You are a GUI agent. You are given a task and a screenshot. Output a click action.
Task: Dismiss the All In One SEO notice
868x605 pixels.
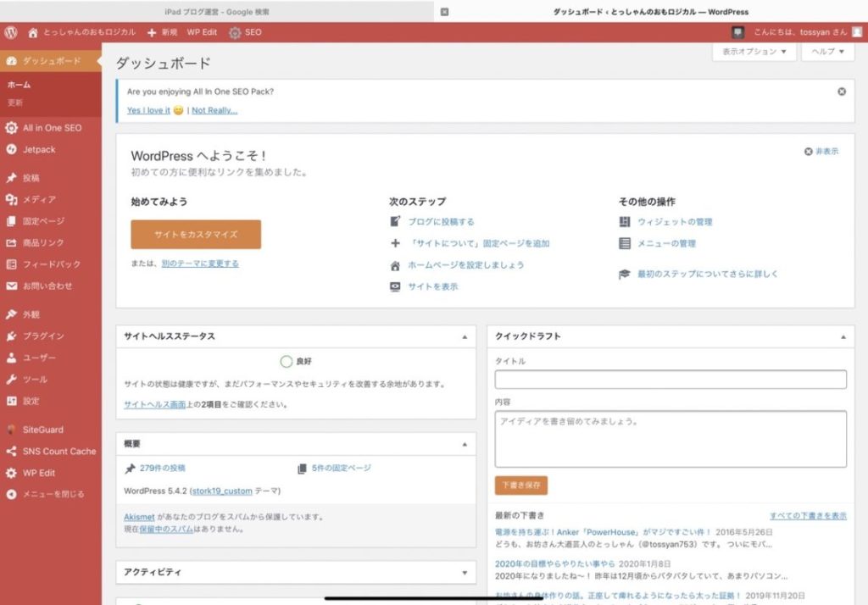pos(842,92)
